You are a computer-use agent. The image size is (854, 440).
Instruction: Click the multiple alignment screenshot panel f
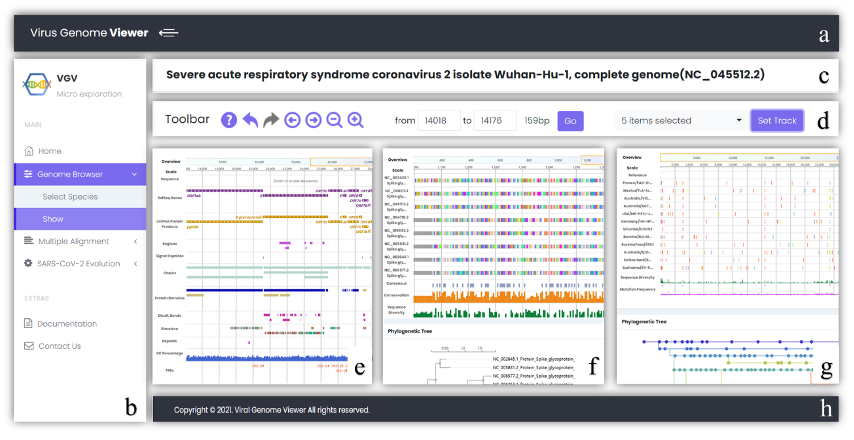pyautogui.click(x=493, y=266)
